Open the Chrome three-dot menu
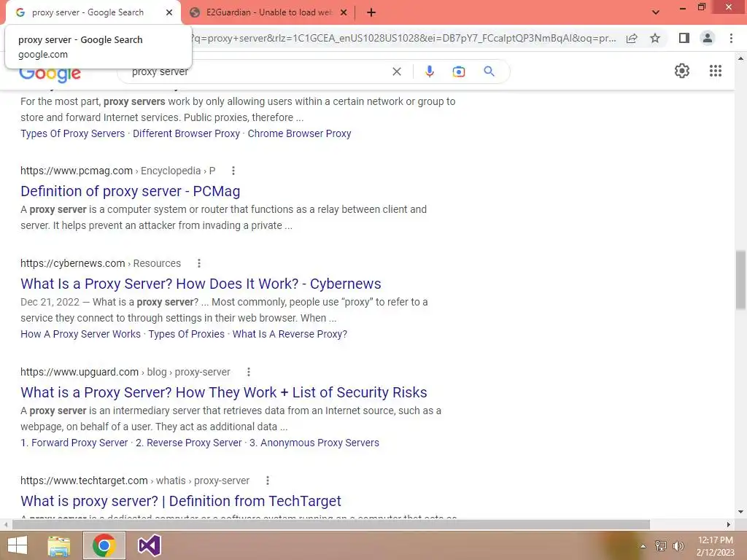This screenshot has width=747, height=560. click(731, 38)
